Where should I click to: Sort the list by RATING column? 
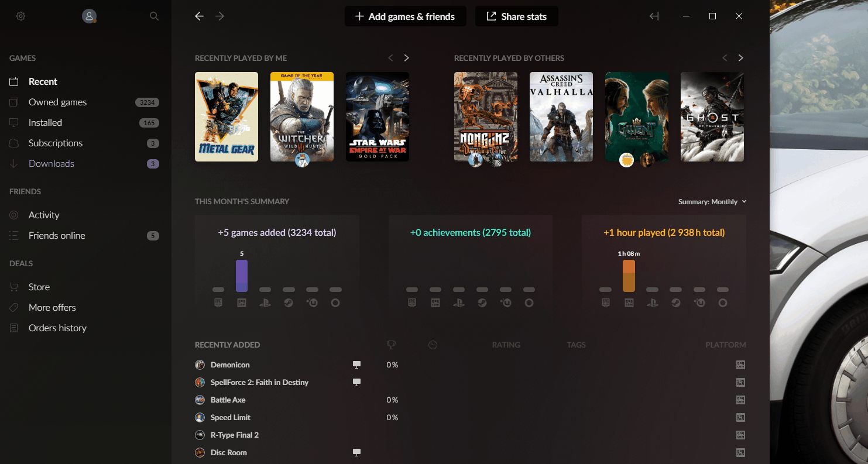[506, 345]
